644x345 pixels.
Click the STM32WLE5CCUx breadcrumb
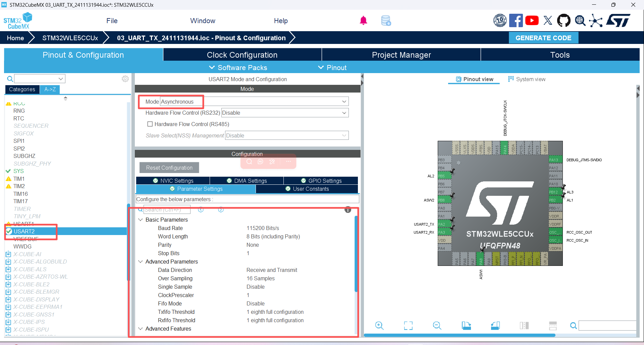point(70,38)
